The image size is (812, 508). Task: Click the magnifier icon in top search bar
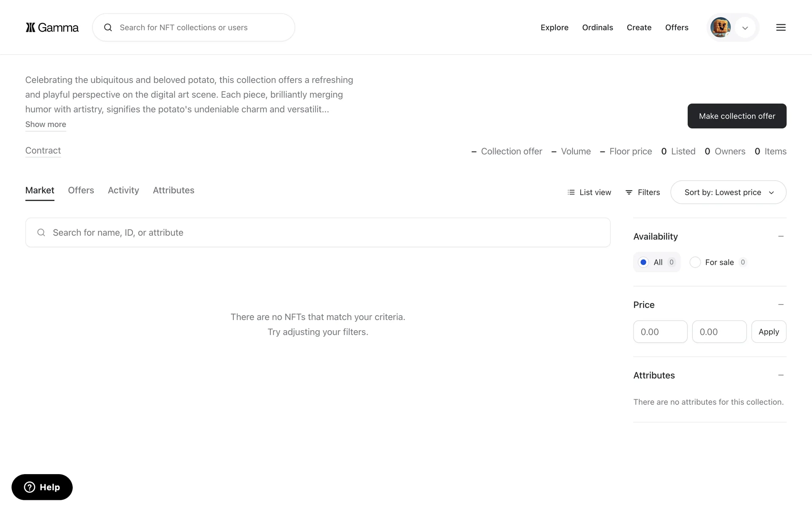[108, 28]
